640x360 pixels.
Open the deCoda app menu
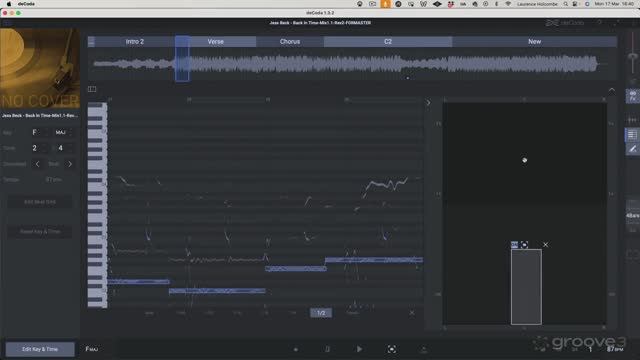[26, 4]
